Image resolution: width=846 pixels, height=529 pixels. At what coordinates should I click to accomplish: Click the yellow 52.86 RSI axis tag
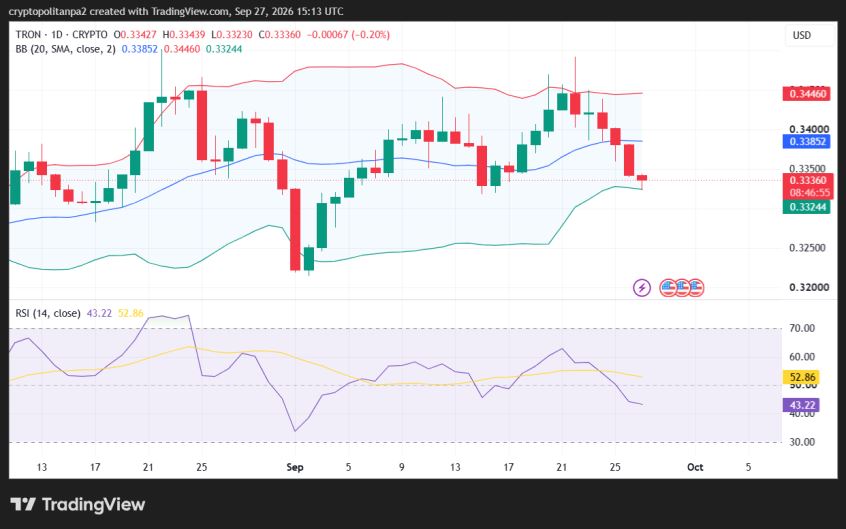pos(801,377)
